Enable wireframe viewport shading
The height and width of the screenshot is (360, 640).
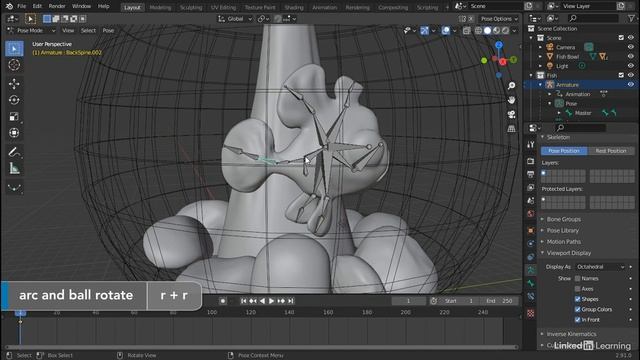pos(478,31)
